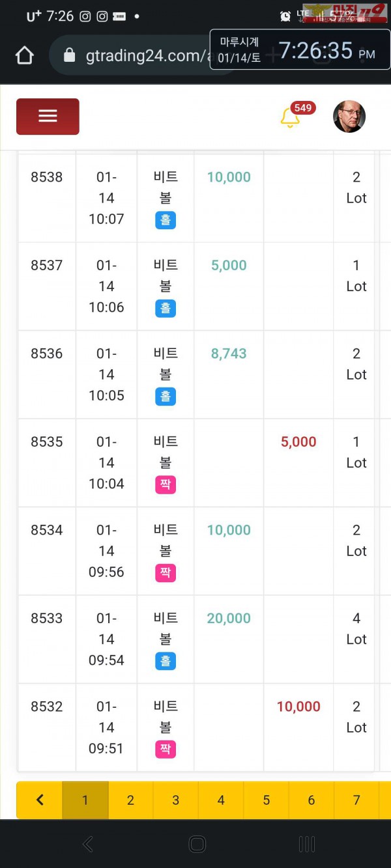The image size is (391, 868).
Task: Select row number 8533
Action: coord(47,618)
